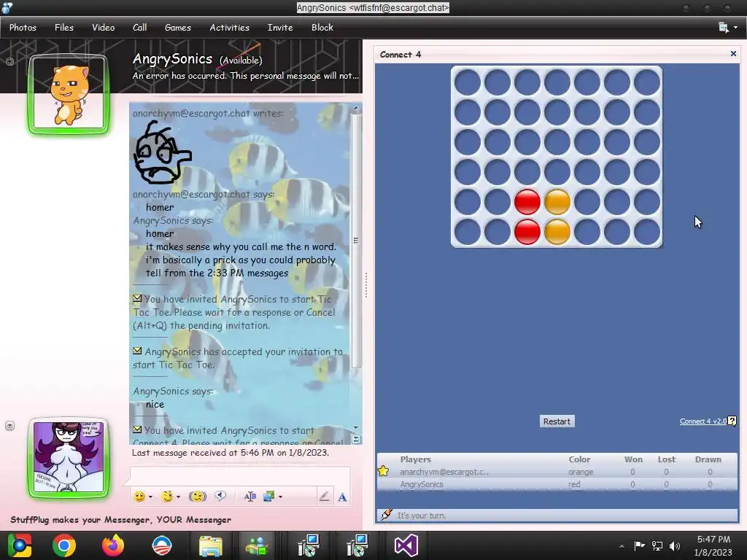747x560 pixels.
Task: Click the message input field
Action: [x=240, y=475]
